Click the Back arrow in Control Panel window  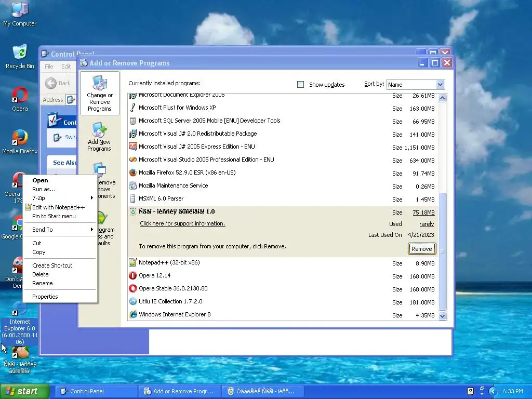pos(51,83)
